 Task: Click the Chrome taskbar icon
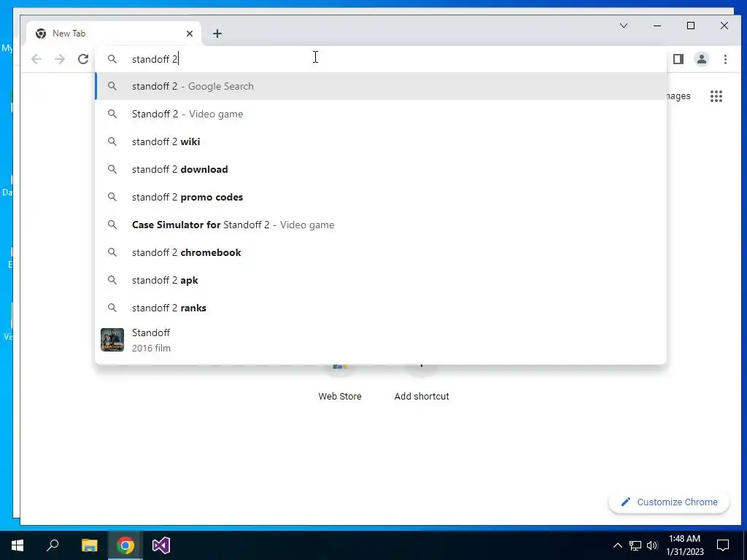(x=125, y=545)
